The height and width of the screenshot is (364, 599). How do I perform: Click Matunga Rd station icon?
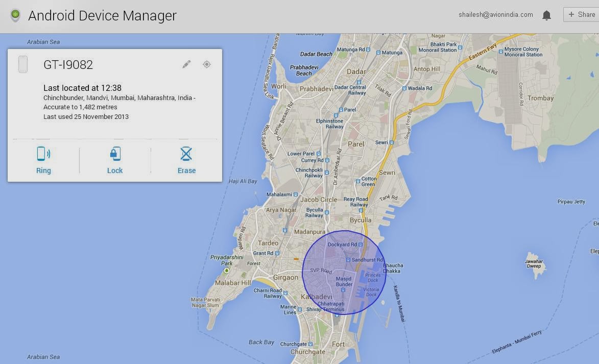(x=368, y=50)
